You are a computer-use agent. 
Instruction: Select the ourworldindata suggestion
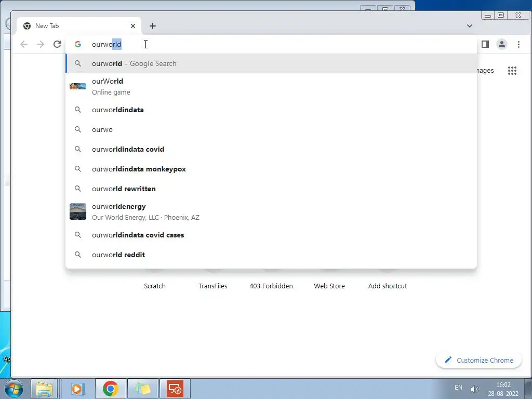click(x=271, y=110)
